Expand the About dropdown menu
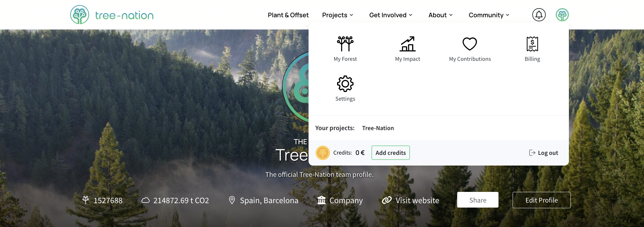This screenshot has height=227, width=644. click(441, 15)
